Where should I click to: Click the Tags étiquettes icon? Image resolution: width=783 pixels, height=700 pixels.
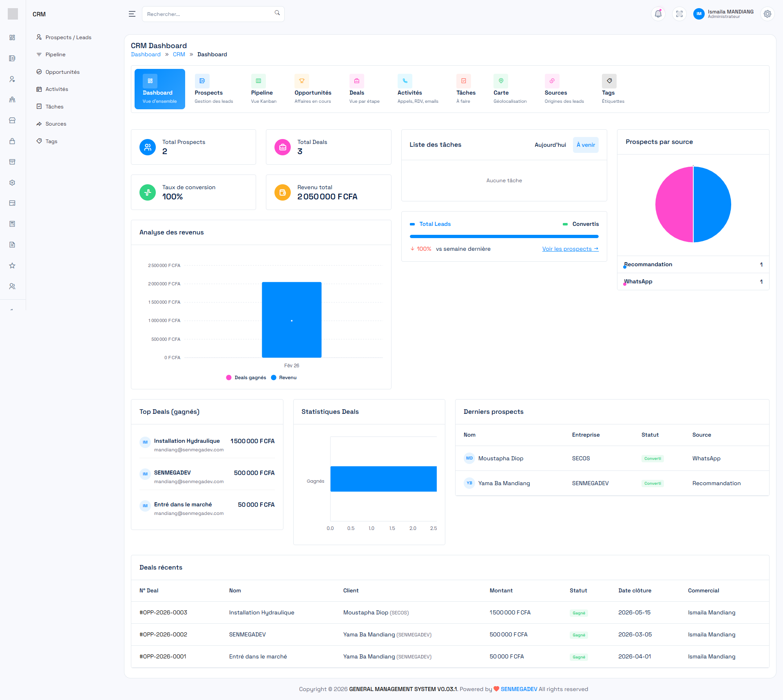coord(609,81)
